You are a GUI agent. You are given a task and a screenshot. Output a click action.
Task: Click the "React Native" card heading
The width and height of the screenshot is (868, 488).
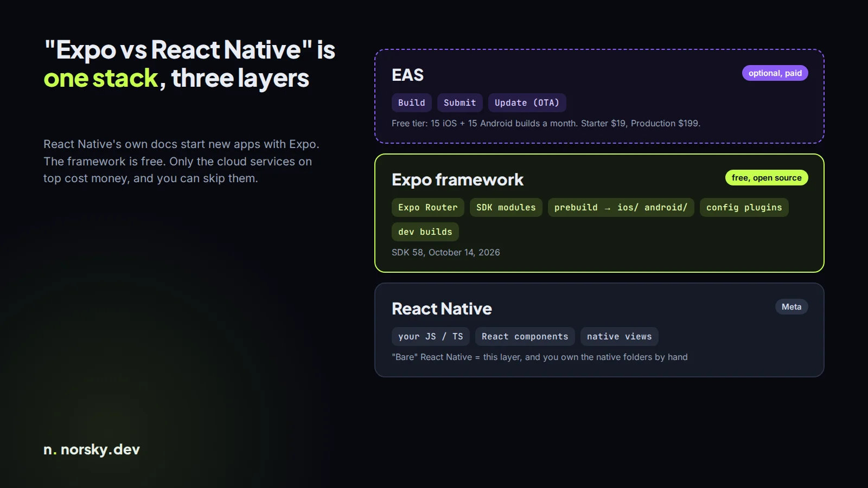(442, 309)
